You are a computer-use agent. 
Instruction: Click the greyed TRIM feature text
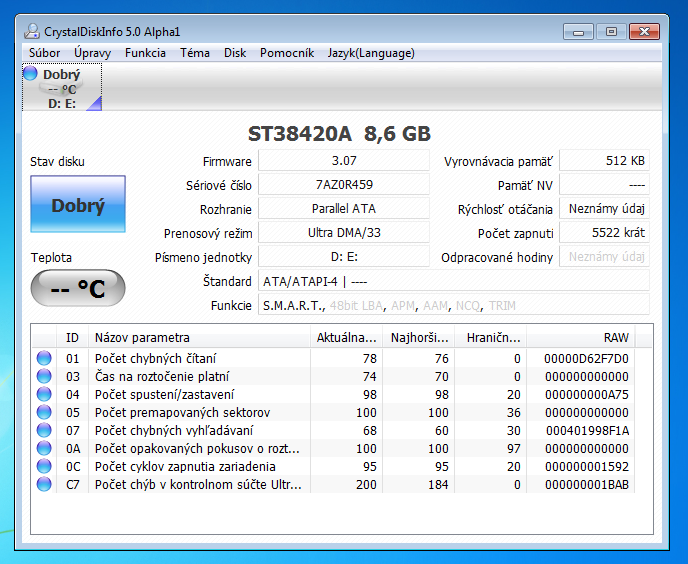tap(502, 305)
